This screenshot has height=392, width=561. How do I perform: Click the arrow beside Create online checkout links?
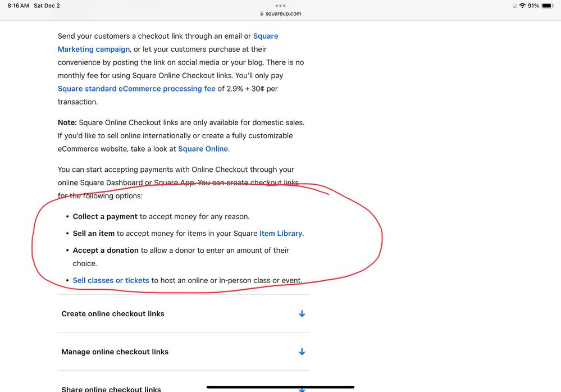pyautogui.click(x=302, y=314)
